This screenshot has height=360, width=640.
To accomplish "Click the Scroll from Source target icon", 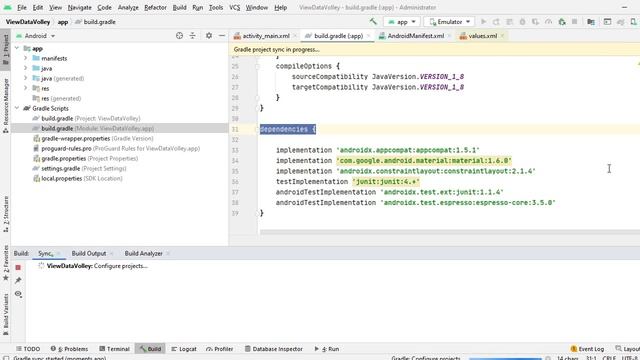I will point(179,36).
